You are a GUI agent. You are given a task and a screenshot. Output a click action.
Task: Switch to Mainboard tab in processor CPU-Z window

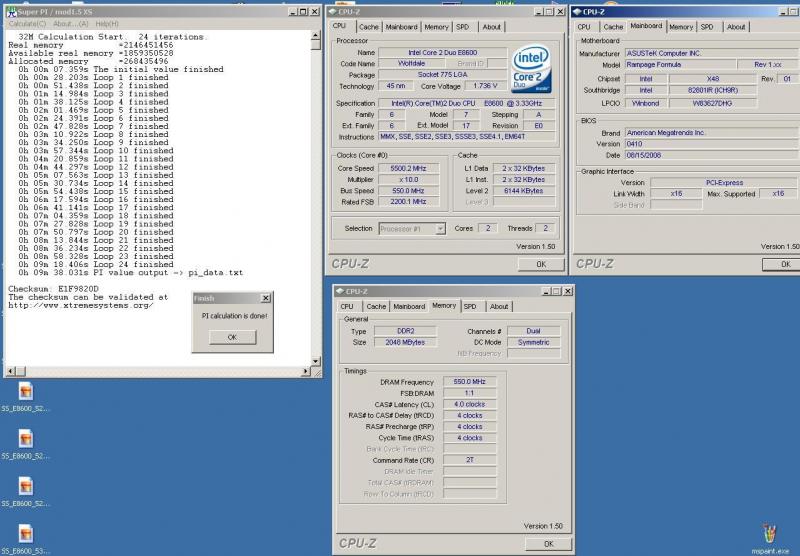click(402, 27)
